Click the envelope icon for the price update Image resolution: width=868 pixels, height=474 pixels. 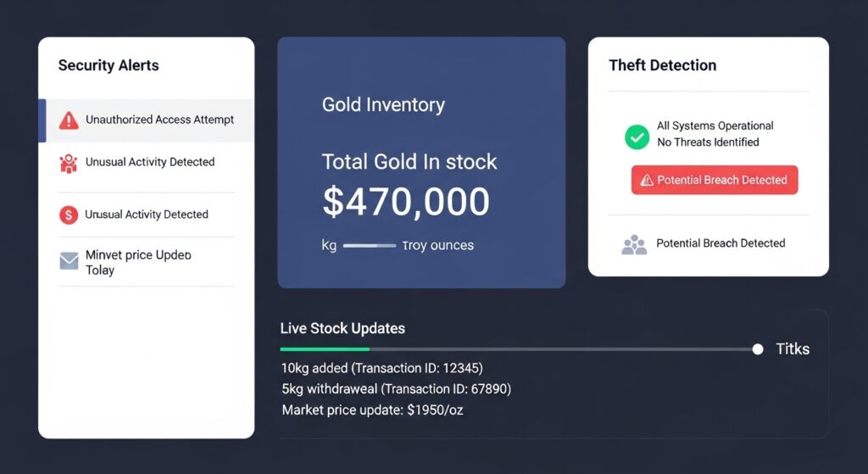pos(69,261)
